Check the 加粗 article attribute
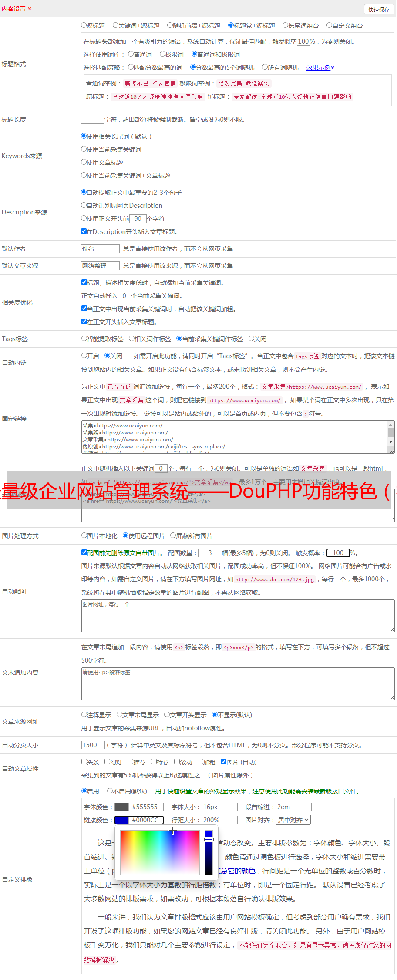Image resolution: width=397 pixels, height=980 pixels. [x=201, y=762]
